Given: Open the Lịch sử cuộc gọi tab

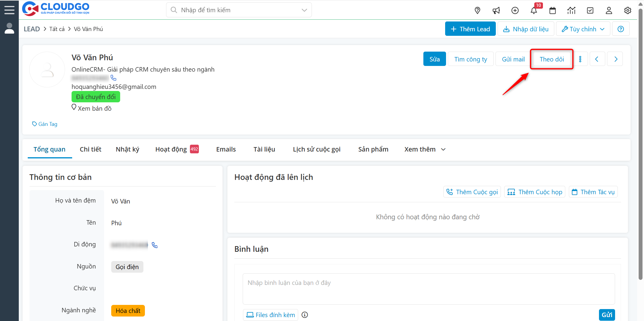Looking at the screenshot, I should (x=317, y=149).
